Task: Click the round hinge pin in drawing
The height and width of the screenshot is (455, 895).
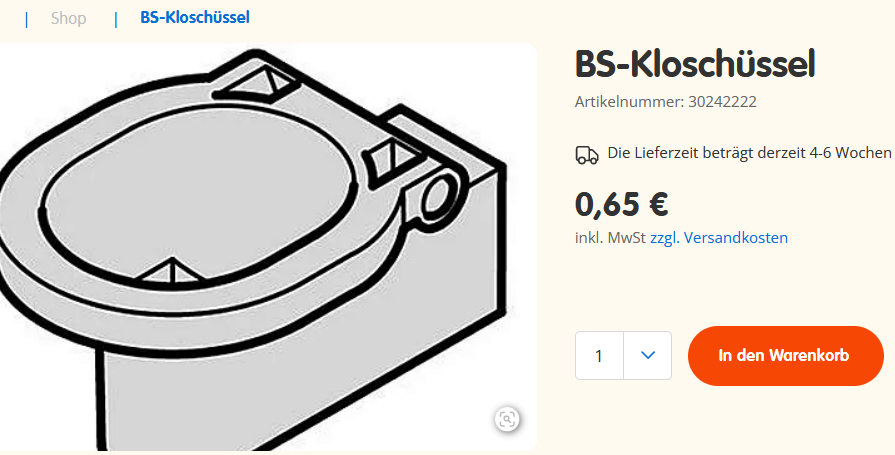Action: pos(438,196)
